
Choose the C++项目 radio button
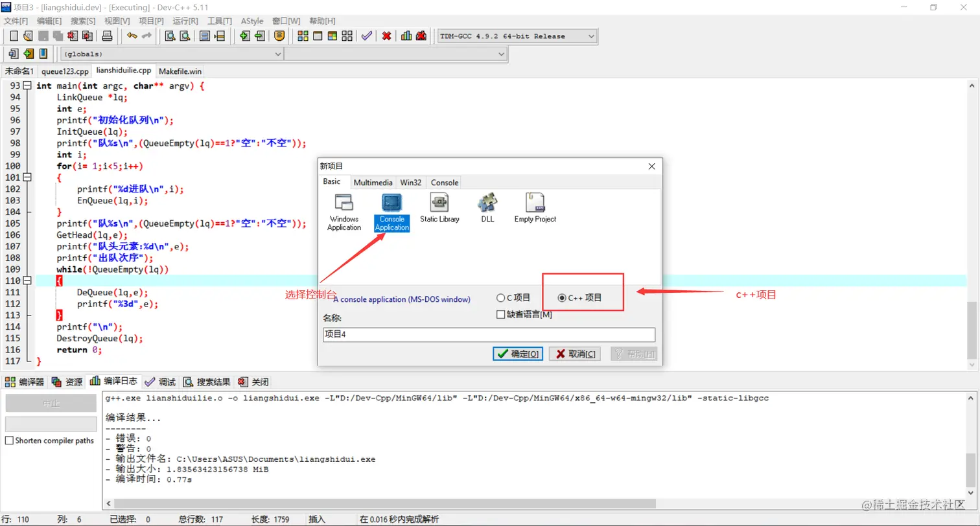pos(562,298)
